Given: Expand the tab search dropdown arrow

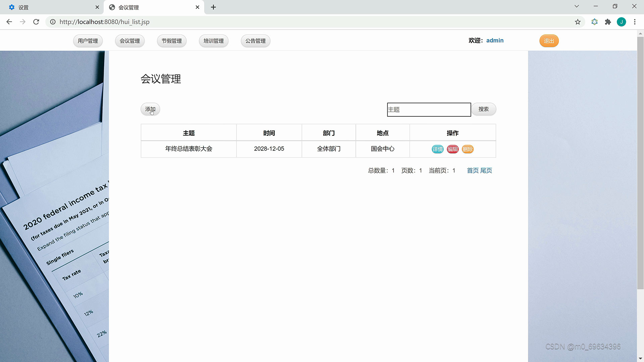Looking at the screenshot, I should (577, 6).
